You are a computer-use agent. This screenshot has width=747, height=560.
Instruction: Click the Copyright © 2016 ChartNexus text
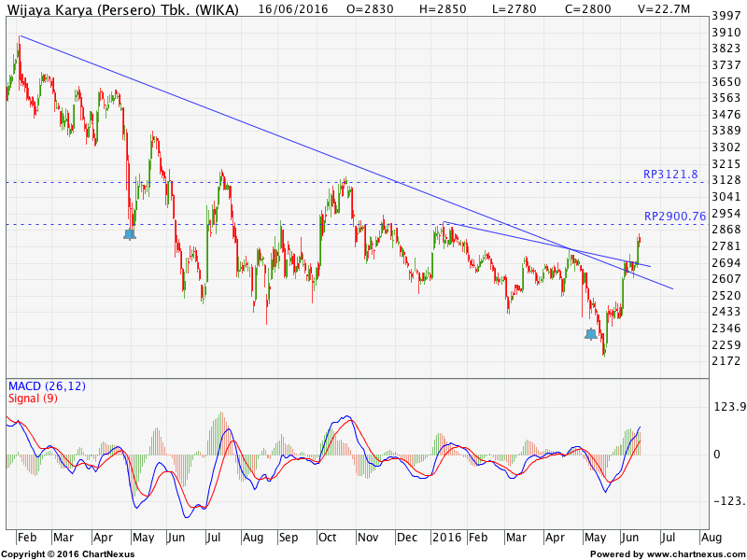[68, 554]
